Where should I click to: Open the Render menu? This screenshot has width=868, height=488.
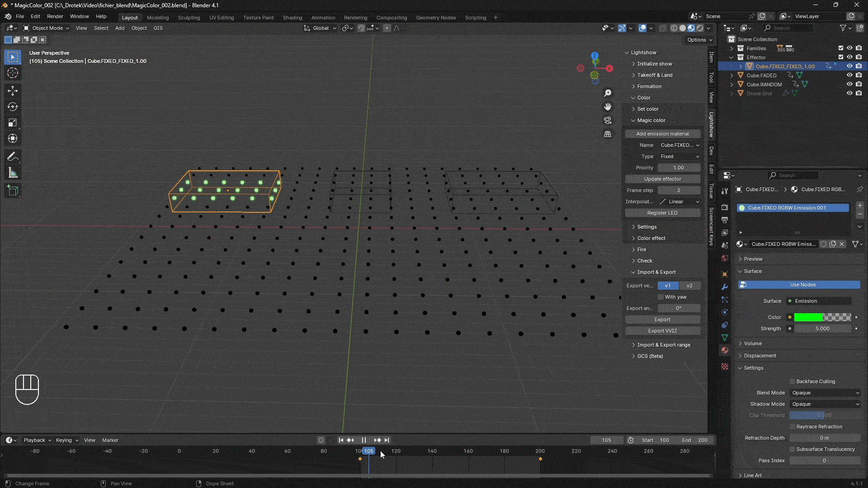pos(55,16)
